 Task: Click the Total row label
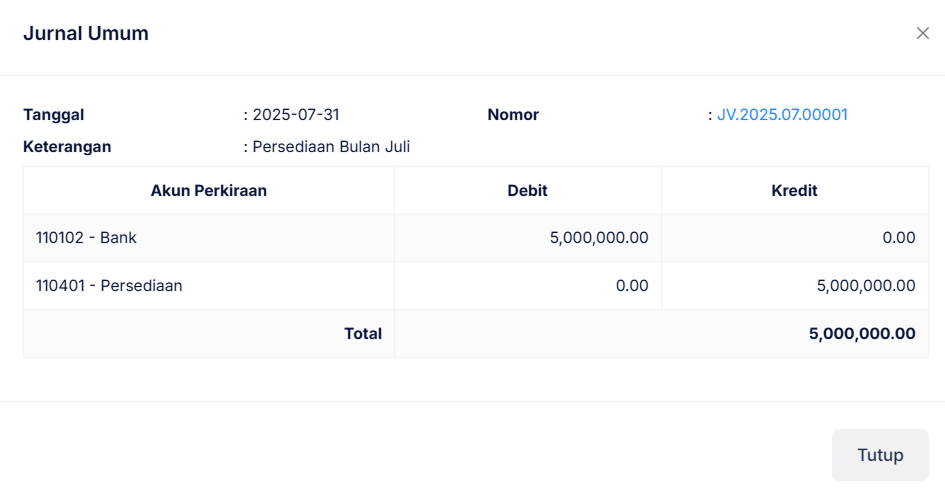(363, 334)
